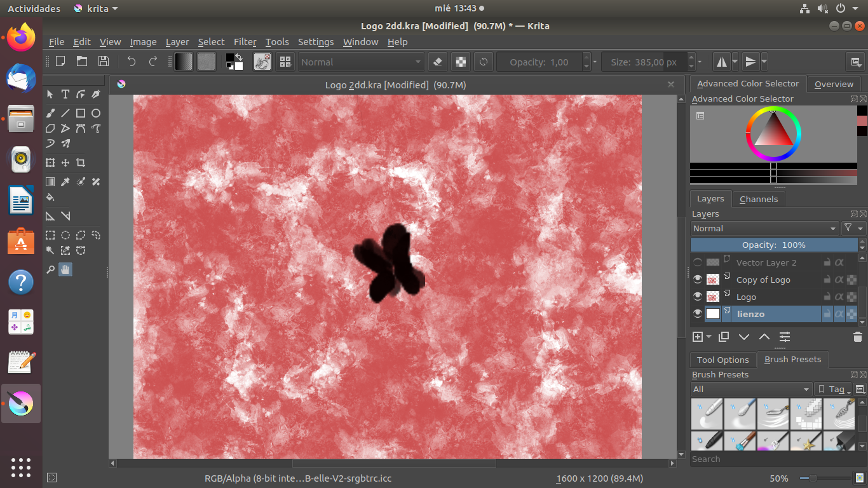Expand the brush presets All tag dropdown
868x488 pixels.
751,389
